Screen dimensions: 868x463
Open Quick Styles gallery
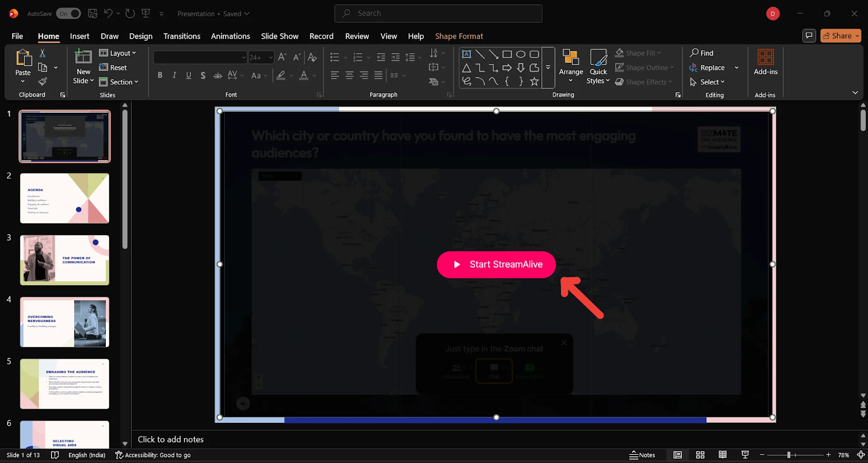(598, 66)
